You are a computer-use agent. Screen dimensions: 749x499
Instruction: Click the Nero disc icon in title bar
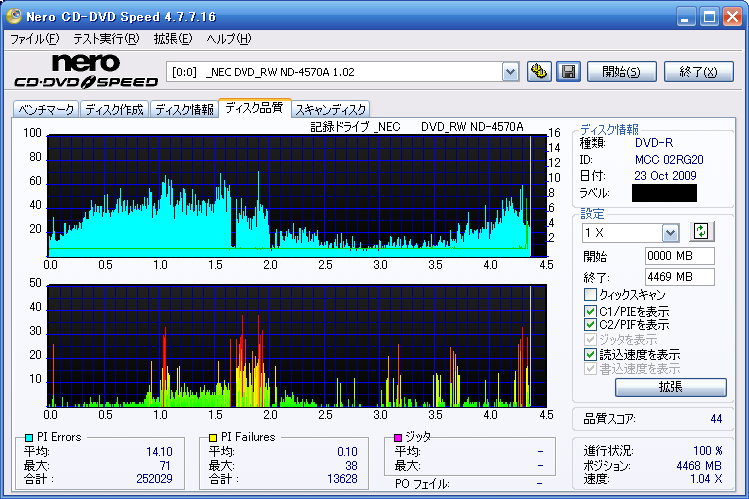(x=13, y=16)
